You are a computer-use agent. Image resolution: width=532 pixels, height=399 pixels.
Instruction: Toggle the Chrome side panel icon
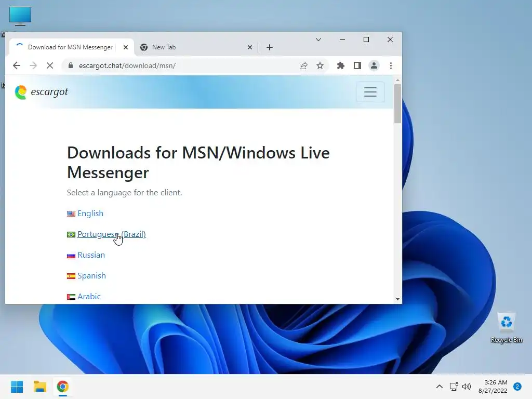[357, 65]
